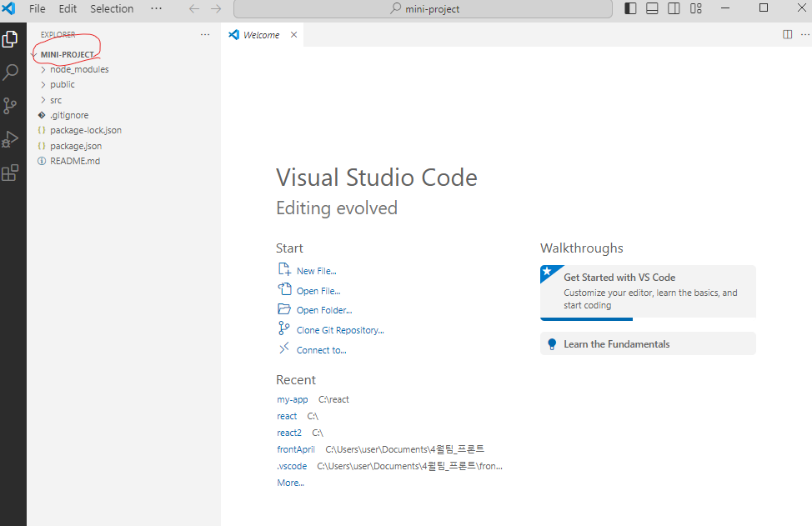812x526 pixels.
Task: Toggle the secondary side bar layout icon
Action: [x=674, y=8]
